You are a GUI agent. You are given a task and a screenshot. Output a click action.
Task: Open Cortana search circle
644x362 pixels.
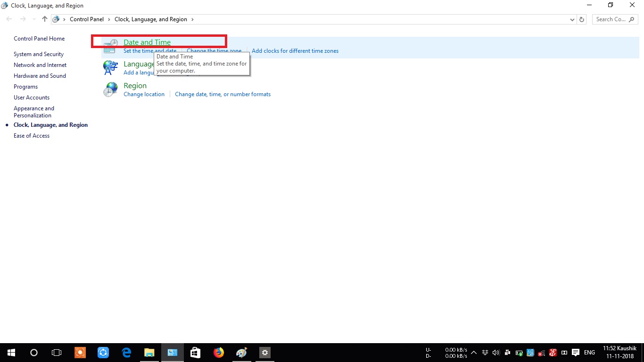[x=34, y=353]
